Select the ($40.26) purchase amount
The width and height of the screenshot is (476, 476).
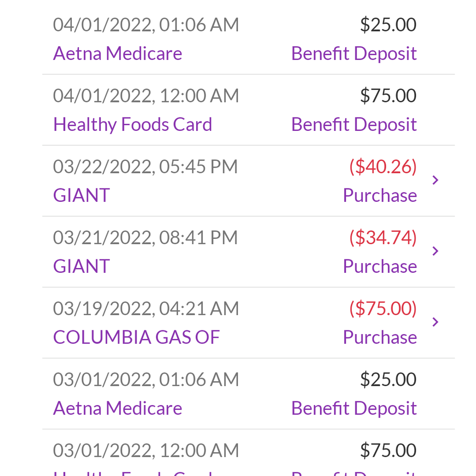(x=383, y=167)
